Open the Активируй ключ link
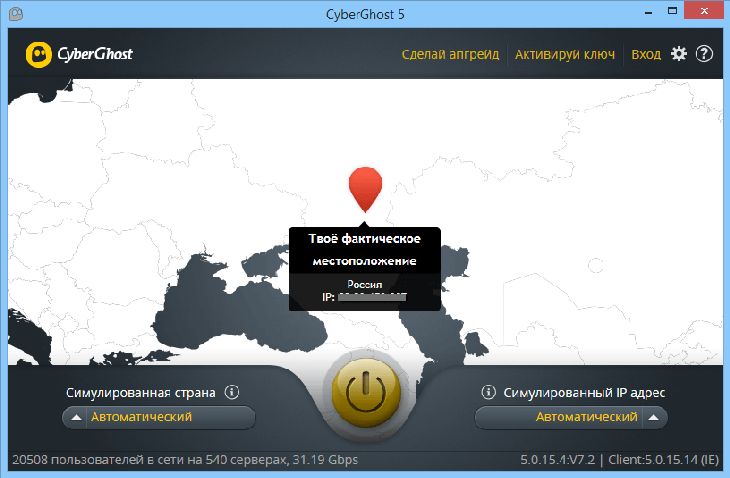The image size is (730, 478). pos(565,54)
